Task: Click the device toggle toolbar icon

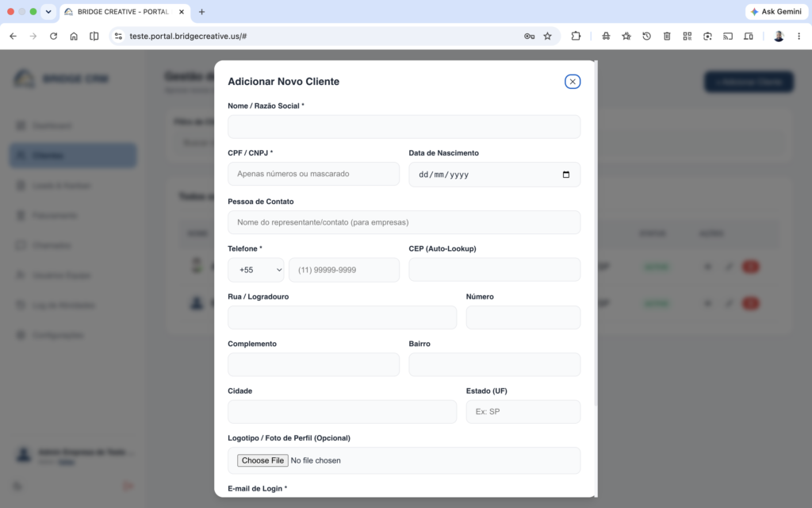Action: (749, 37)
